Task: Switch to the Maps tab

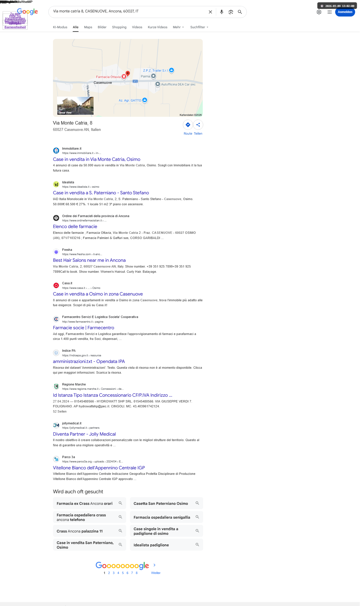Action: [x=88, y=27]
